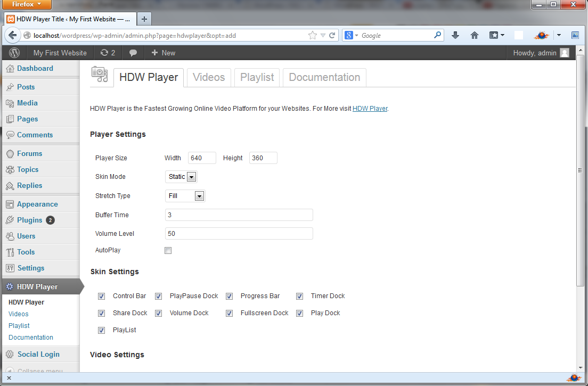Click the Width input field
The height and width of the screenshot is (386, 588).
[202, 158]
